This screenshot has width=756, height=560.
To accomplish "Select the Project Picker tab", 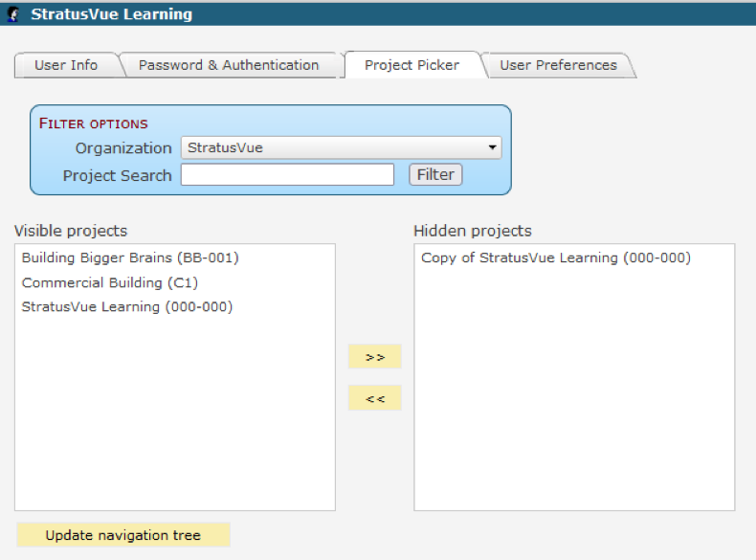I will (x=411, y=65).
